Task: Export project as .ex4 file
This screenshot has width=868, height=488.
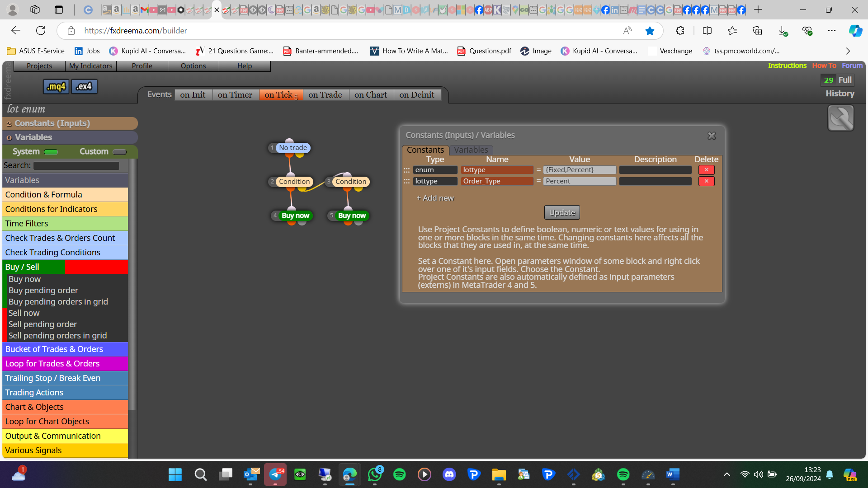Action: click(x=84, y=86)
